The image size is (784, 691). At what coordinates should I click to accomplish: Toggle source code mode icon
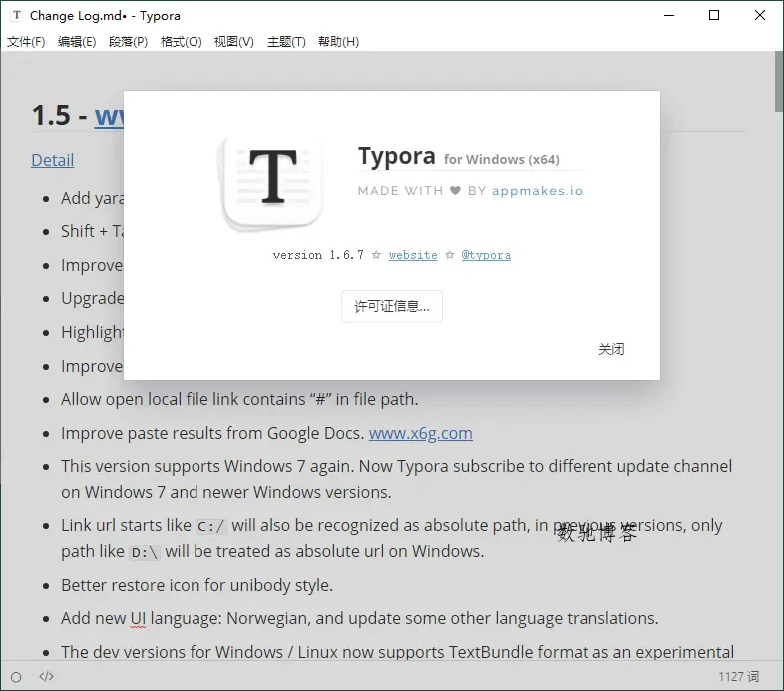[x=46, y=676]
